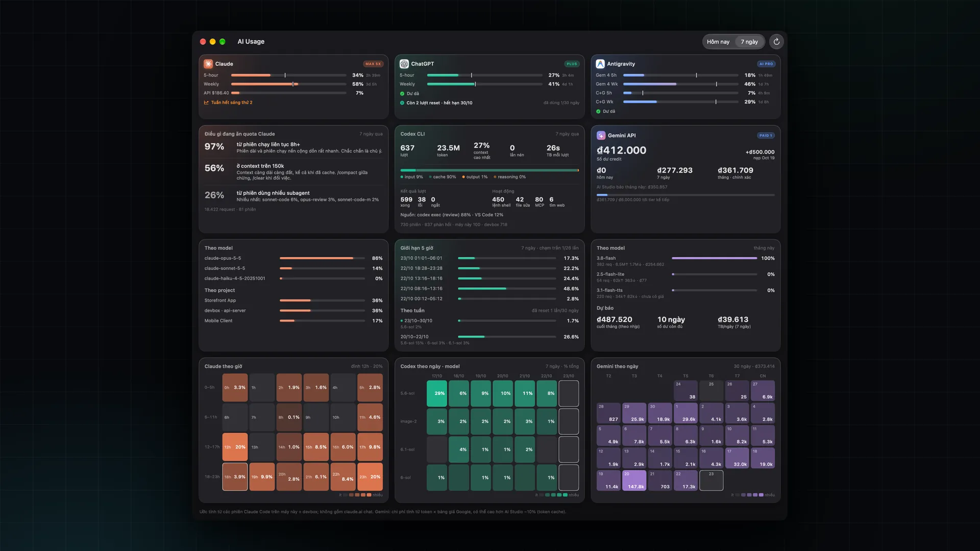Viewport: 980px width, 551px height.
Task: Click the PLUS badge on ChatGPT card
Action: [572, 64]
